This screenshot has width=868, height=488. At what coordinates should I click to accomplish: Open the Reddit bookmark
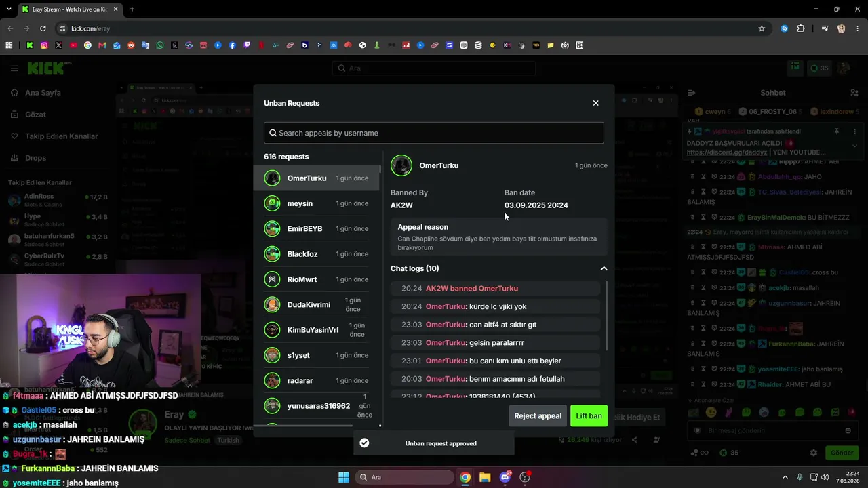131,45
